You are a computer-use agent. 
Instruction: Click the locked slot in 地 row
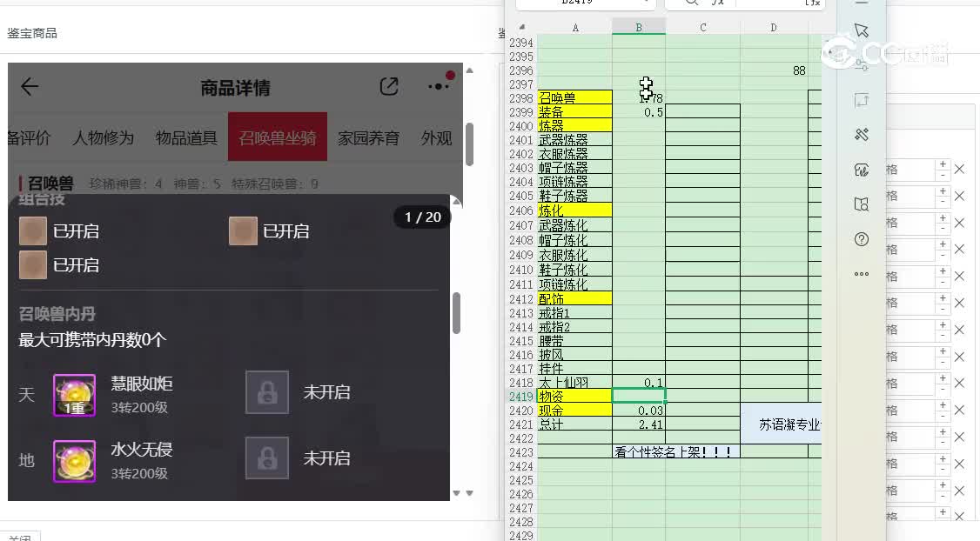click(267, 458)
